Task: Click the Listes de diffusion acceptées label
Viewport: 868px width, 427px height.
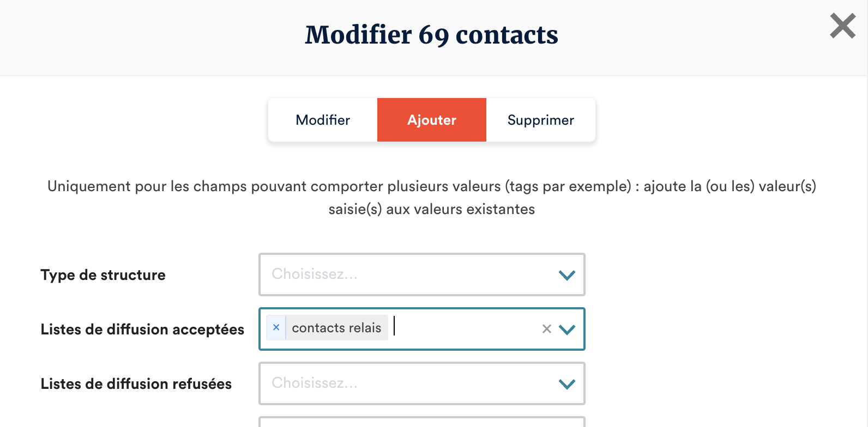Action: pos(142,330)
